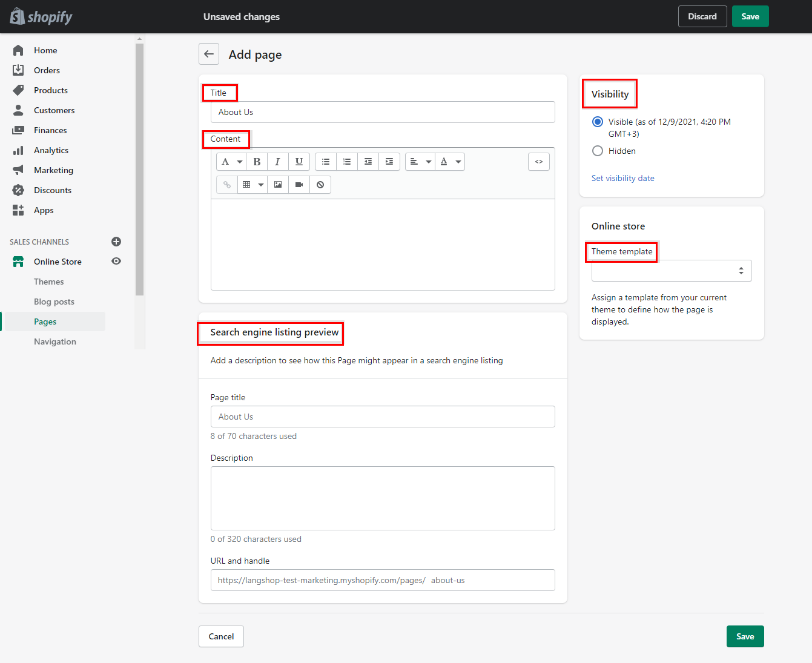Click the insert link icon
Screen dimensions: 812x663
tap(227, 185)
